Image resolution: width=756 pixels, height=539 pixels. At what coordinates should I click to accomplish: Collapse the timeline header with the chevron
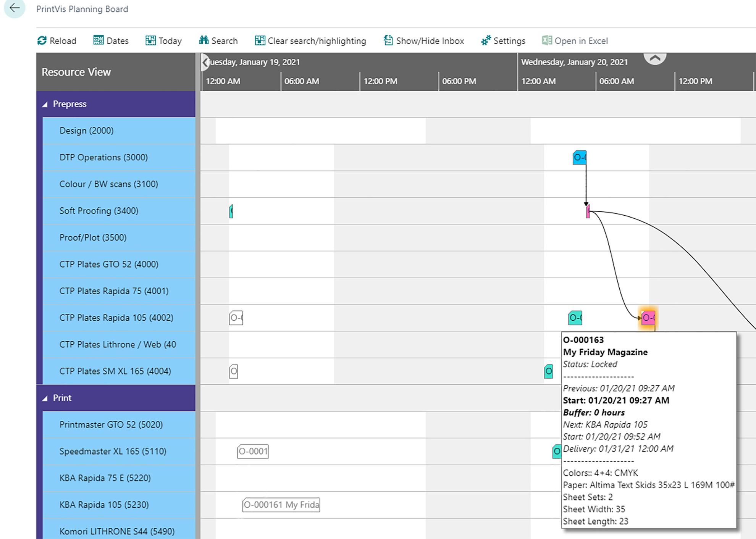[x=655, y=58]
